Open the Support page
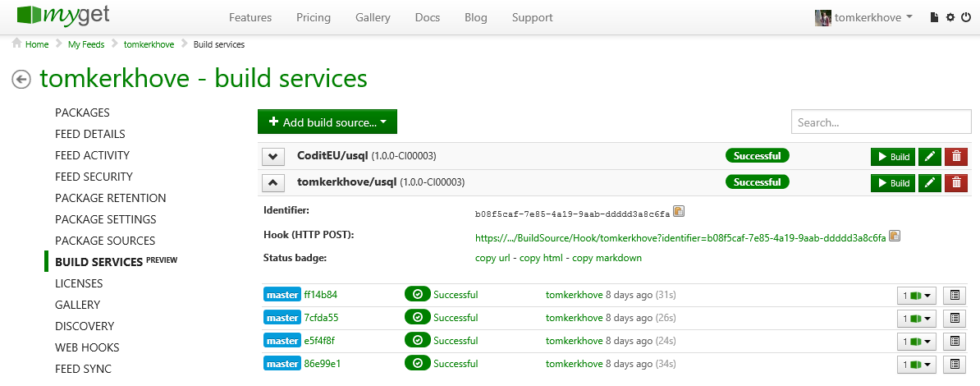The height and width of the screenshot is (386, 980). [x=533, y=17]
